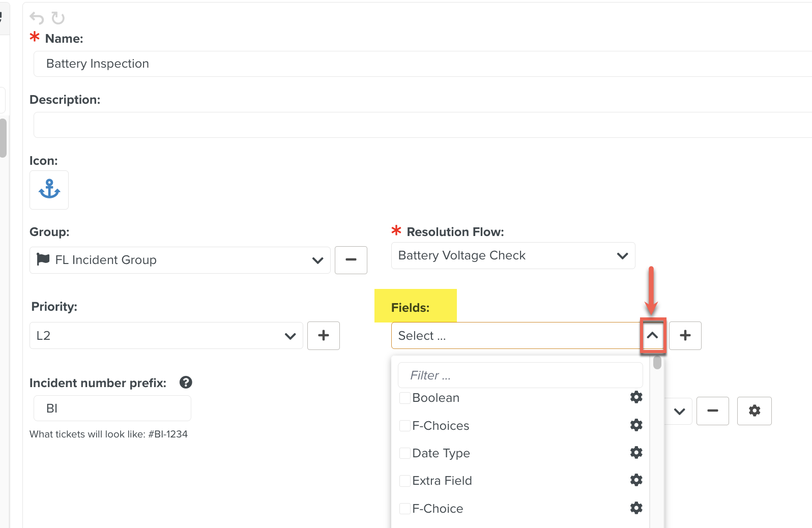Click the undo arrow icon
This screenshot has width=812, height=528.
[x=37, y=18]
